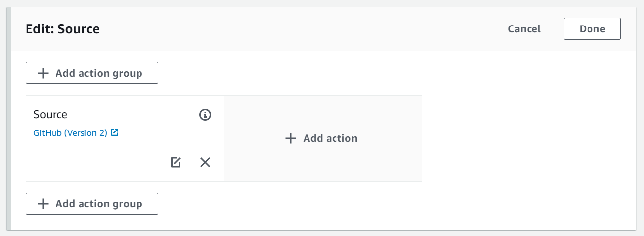Add action group above the Source action
644x236 pixels.
pos(92,73)
